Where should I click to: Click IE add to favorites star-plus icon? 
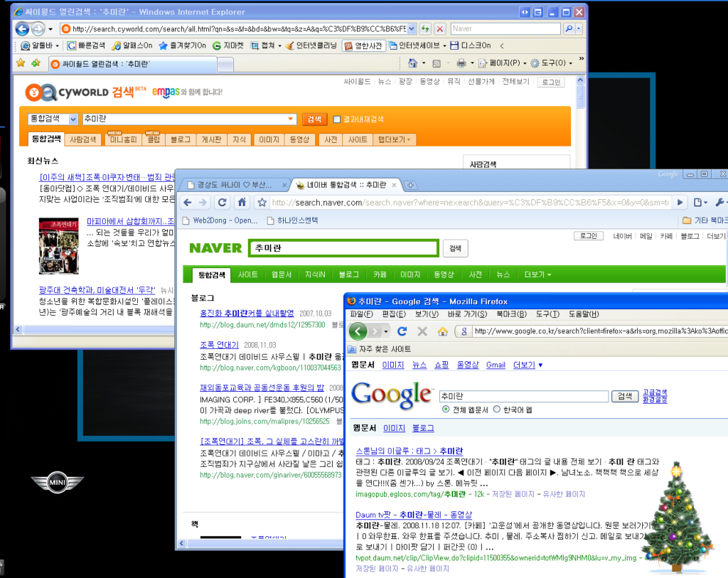pyautogui.click(x=36, y=63)
